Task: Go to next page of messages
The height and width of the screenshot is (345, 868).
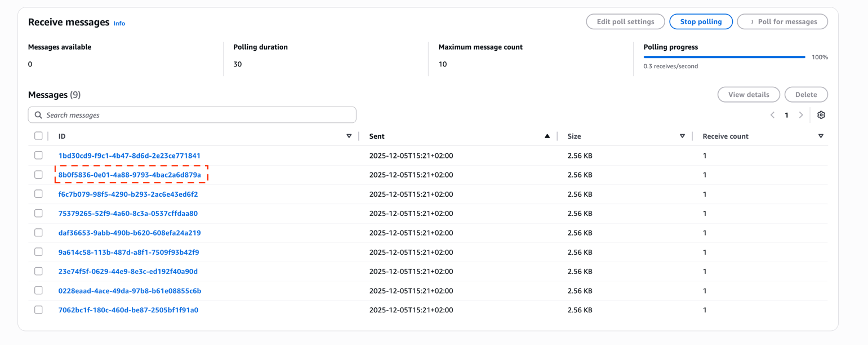Action: [x=800, y=115]
